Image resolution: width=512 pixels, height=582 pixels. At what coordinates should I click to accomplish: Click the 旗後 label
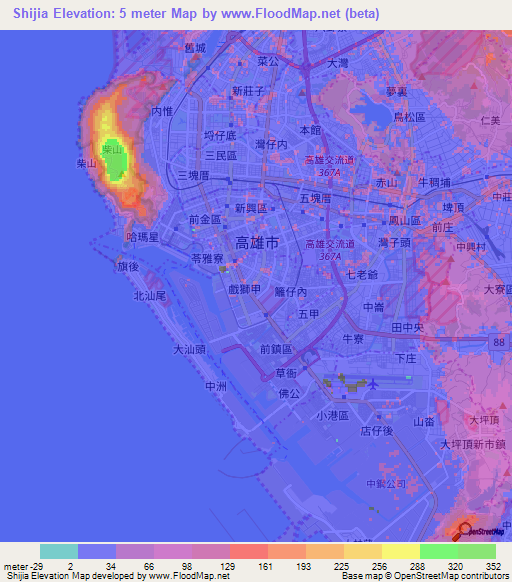click(128, 267)
